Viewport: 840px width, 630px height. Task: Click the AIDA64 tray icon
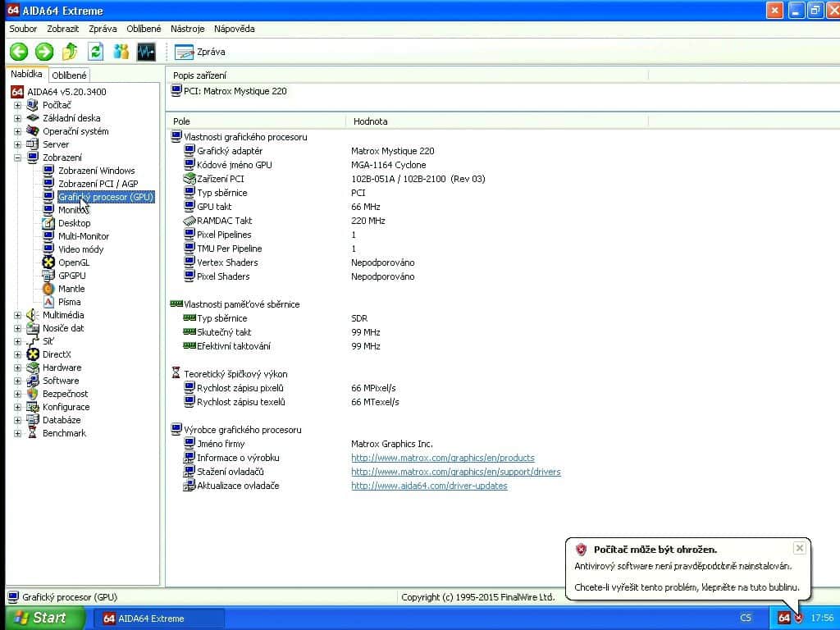pyautogui.click(x=783, y=619)
